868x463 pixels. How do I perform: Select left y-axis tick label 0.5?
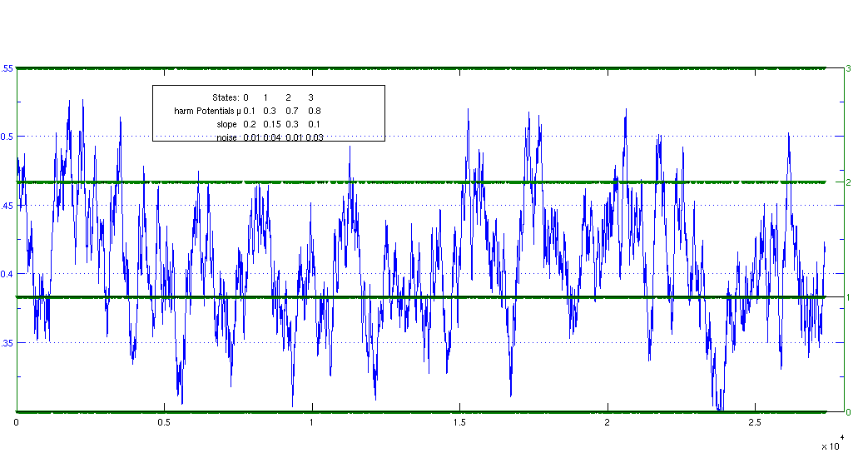7,137
